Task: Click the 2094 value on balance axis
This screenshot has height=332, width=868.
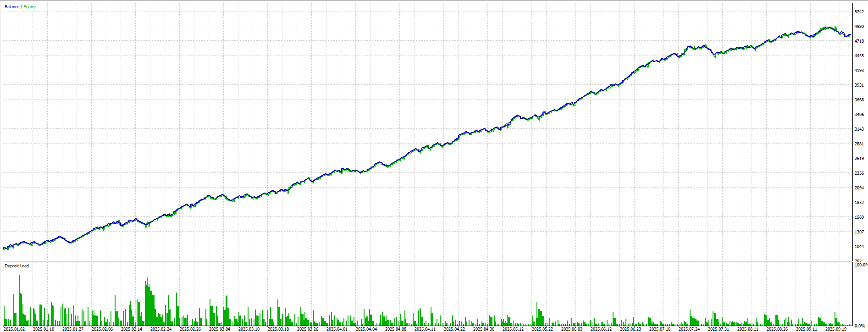Action: click(859, 188)
